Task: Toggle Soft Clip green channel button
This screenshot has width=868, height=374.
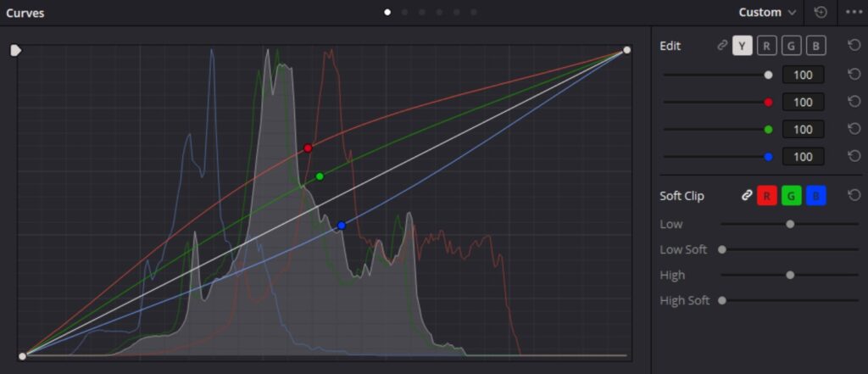Action: [x=791, y=196]
